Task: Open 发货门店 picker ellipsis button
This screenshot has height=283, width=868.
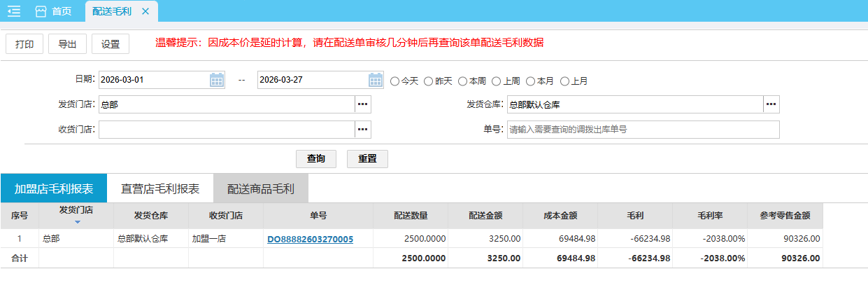Action: coord(362,104)
